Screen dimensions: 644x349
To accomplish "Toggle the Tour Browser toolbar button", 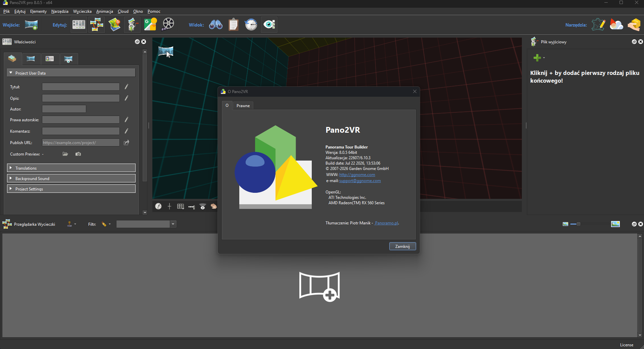I will (x=97, y=25).
